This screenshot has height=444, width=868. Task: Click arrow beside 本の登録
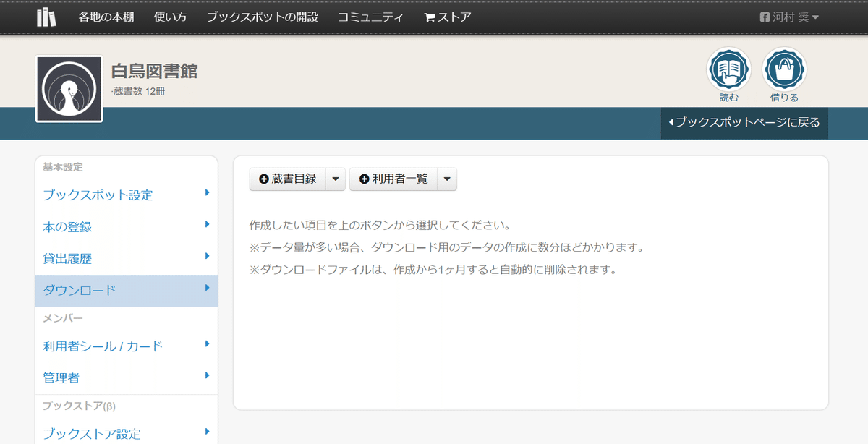(x=207, y=224)
